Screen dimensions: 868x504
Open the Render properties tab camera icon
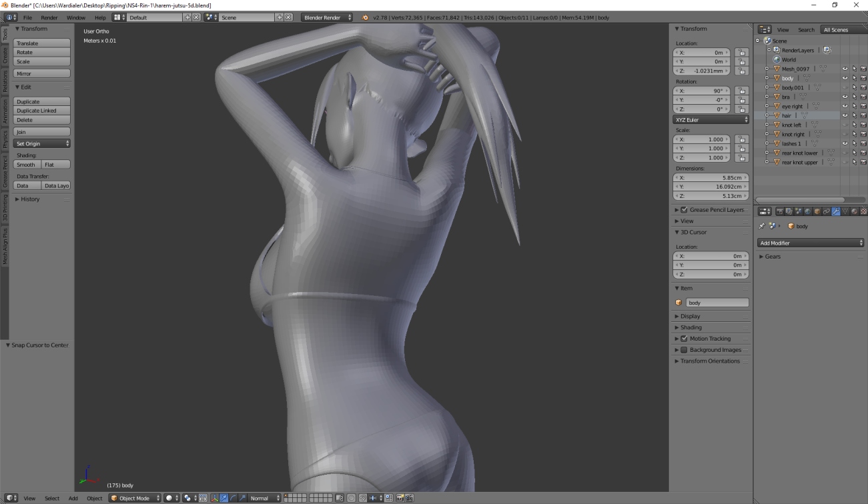coord(780,211)
